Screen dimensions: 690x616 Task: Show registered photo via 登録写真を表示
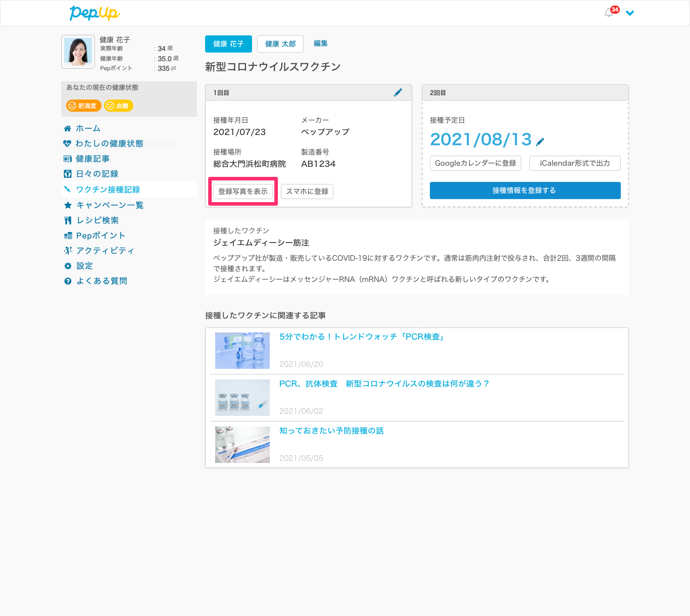(x=243, y=192)
